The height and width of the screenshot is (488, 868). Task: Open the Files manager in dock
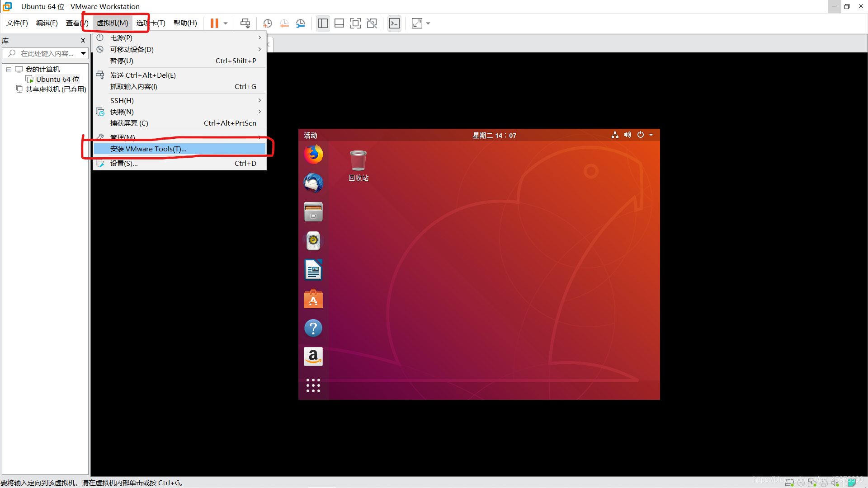(x=313, y=212)
